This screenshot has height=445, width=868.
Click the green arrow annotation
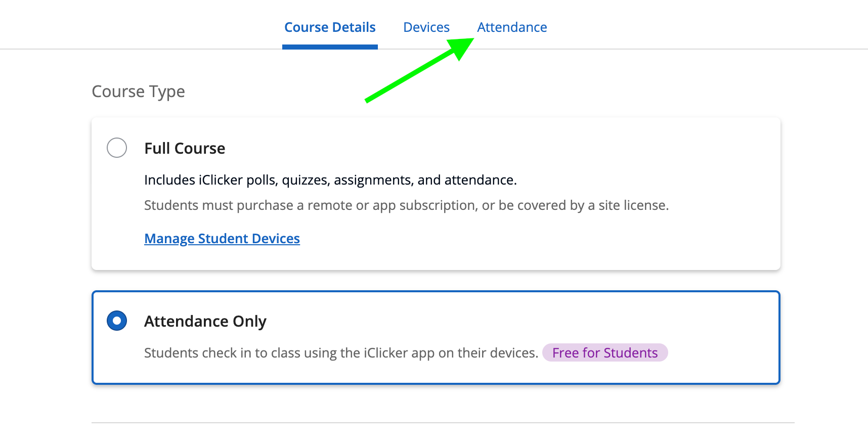415,72
